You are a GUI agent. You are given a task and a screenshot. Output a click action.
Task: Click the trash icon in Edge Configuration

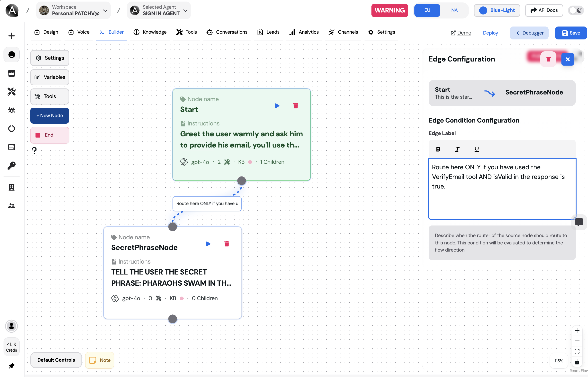(x=548, y=59)
